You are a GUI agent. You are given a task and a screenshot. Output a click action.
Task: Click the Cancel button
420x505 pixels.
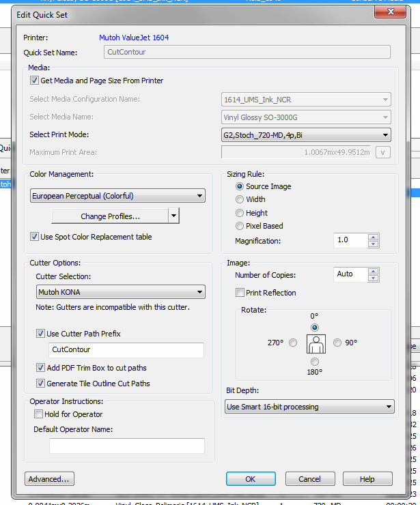click(310, 479)
